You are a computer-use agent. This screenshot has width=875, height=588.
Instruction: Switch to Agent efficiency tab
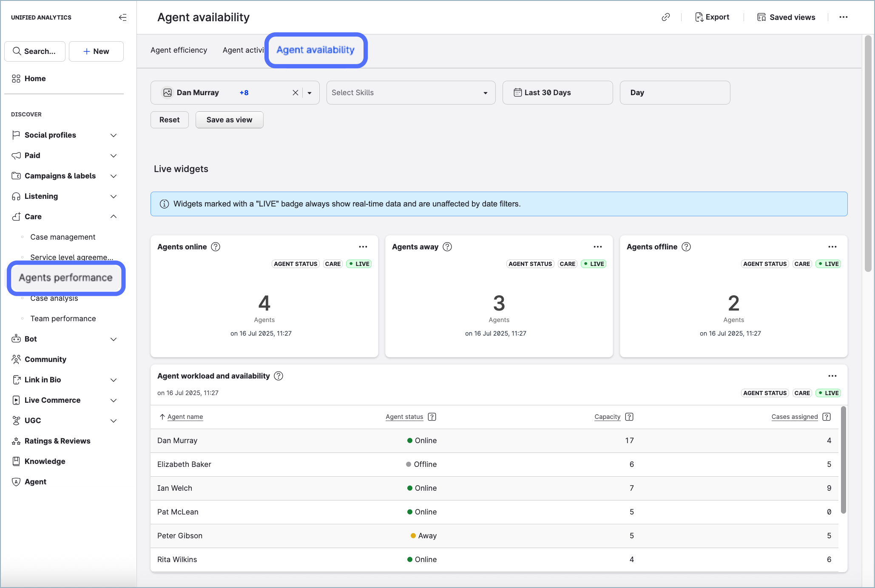pos(179,50)
